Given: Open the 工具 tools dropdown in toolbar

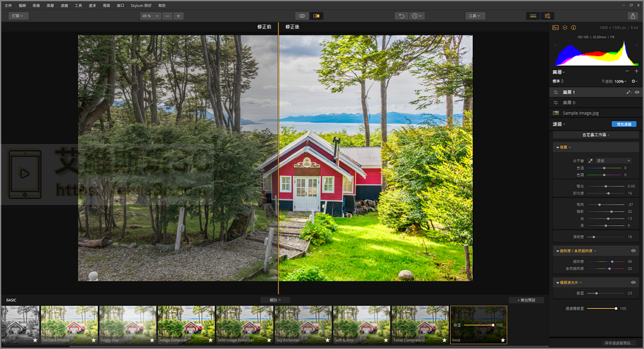Looking at the screenshot, I should point(475,16).
